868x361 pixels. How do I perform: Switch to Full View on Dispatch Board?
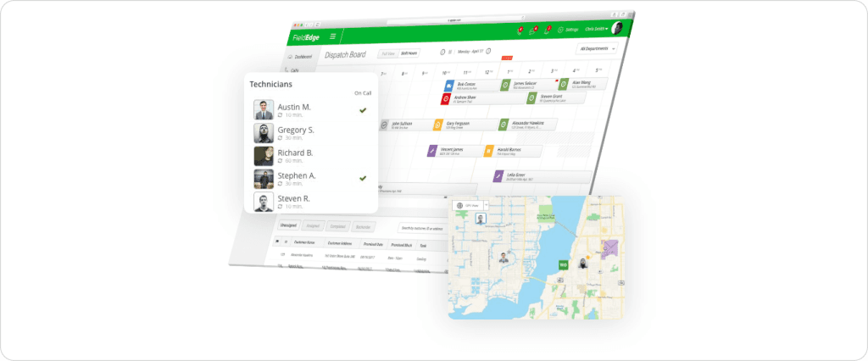pos(387,53)
